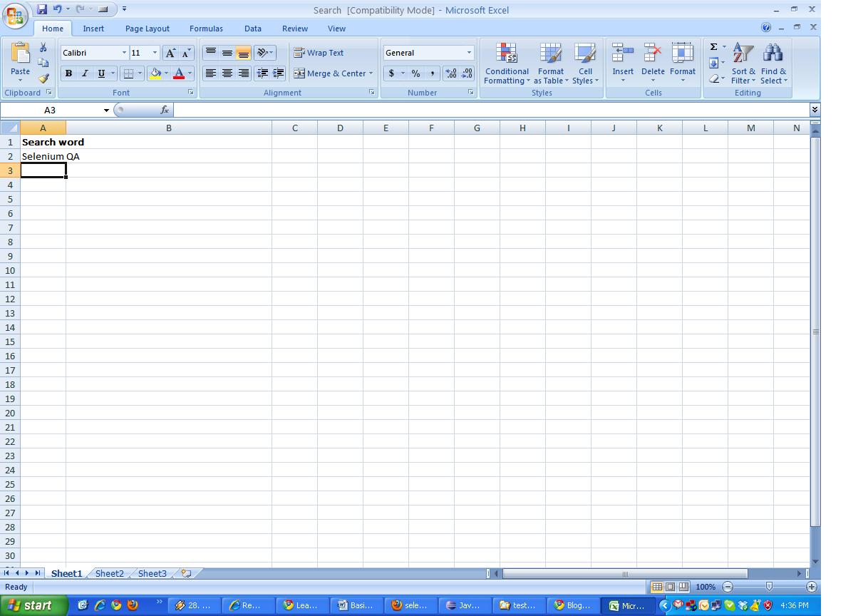Open the Formulas tab
Image resolution: width=868 pixels, height=616 pixels.
click(206, 29)
